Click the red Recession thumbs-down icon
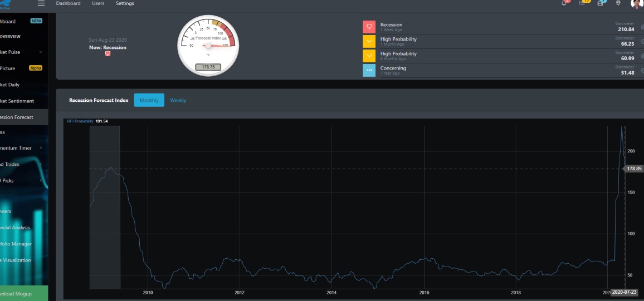644x301 pixels. tap(369, 27)
